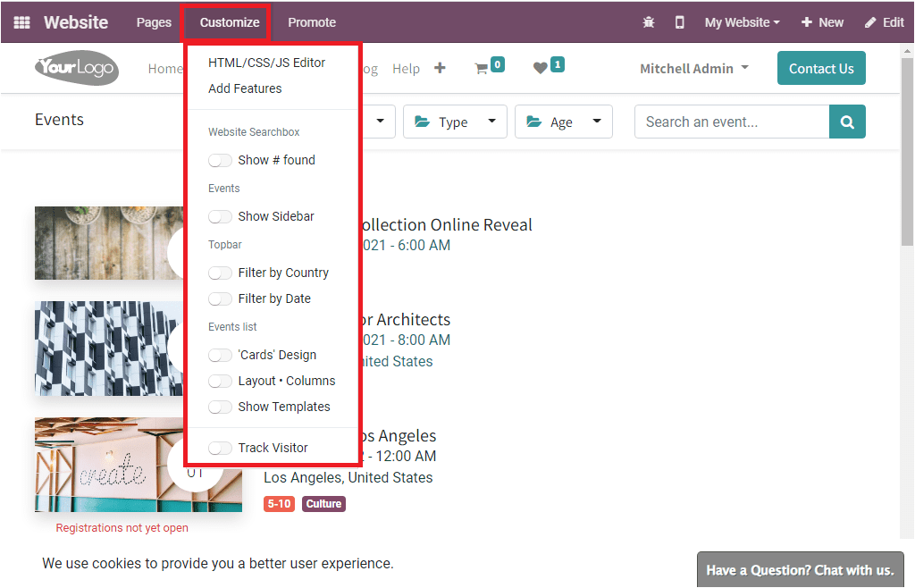The image size is (915, 588).
Task: Open the Promote menu
Action: [311, 21]
